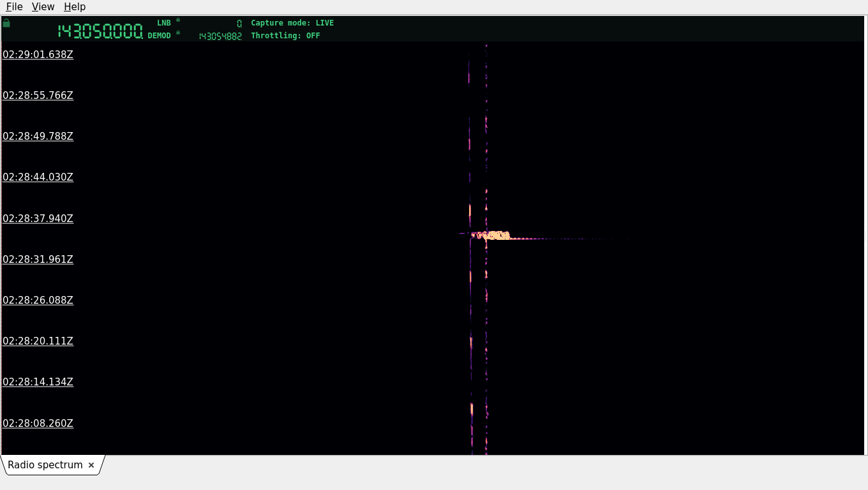The width and height of the screenshot is (868, 490).
Task: Click the 02:28:55.766Z timestamp
Action: coord(38,96)
